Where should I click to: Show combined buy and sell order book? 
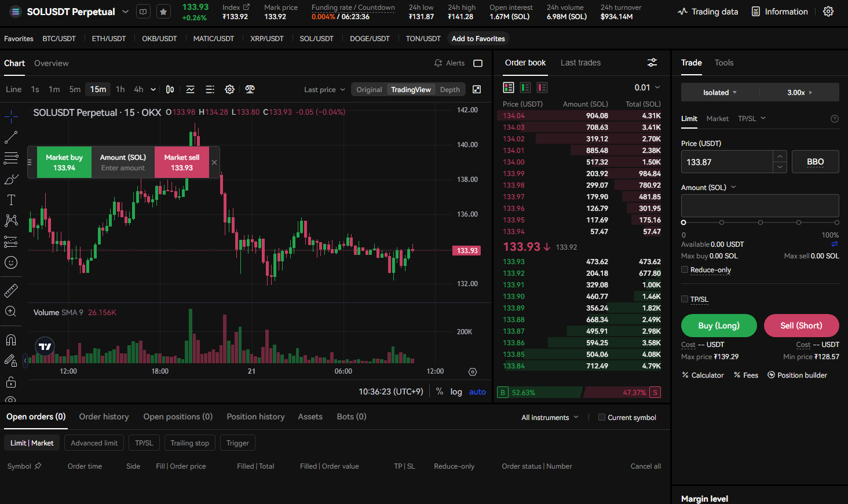(x=509, y=87)
